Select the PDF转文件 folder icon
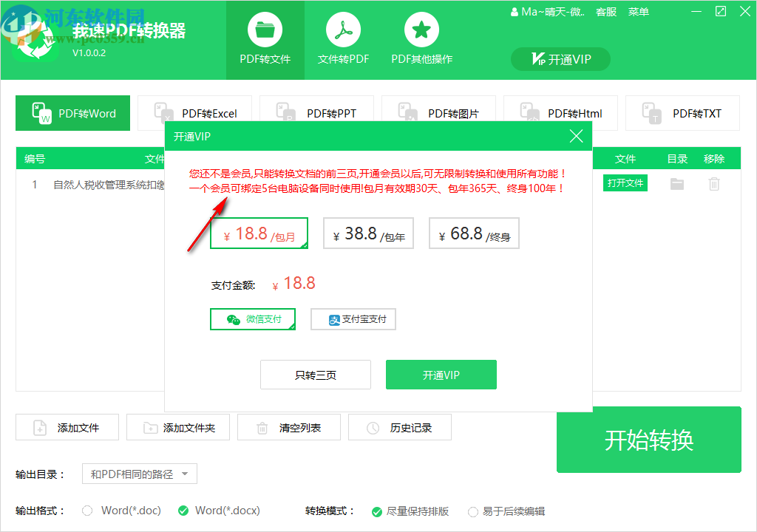757x532 pixels. (265, 30)
